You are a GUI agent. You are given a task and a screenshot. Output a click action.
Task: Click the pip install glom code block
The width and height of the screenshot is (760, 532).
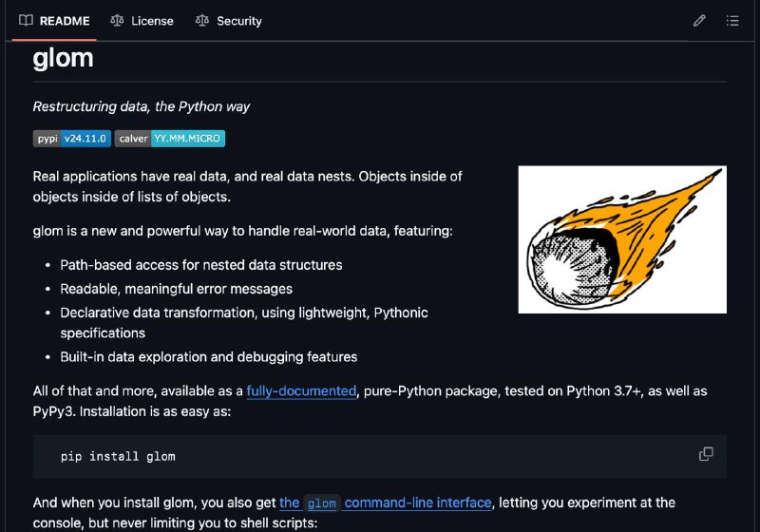coord(379,456)
